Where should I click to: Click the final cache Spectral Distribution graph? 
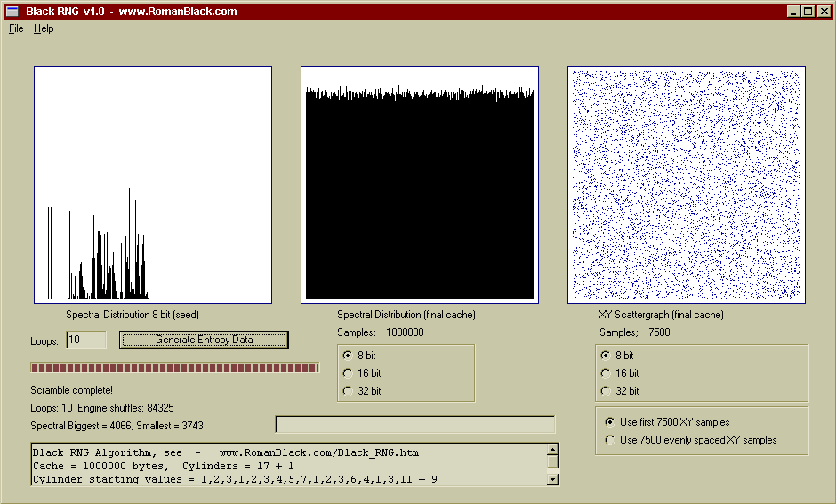click(420, 185)
